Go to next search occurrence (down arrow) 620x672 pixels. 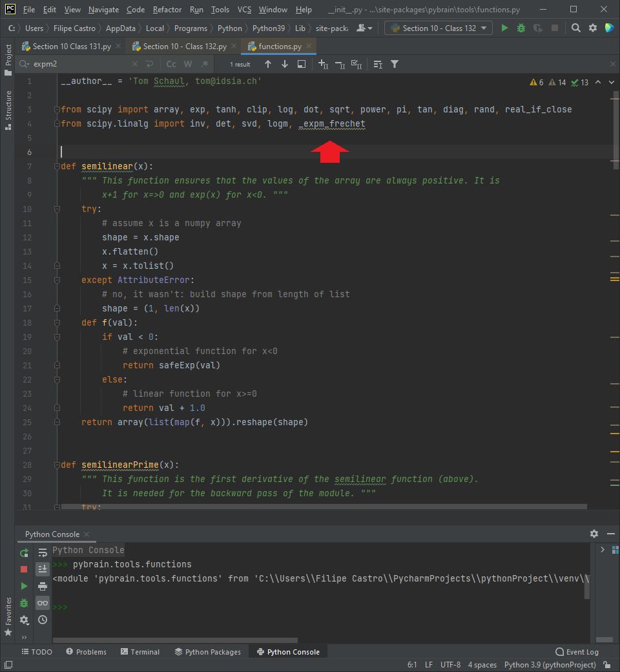285,64
